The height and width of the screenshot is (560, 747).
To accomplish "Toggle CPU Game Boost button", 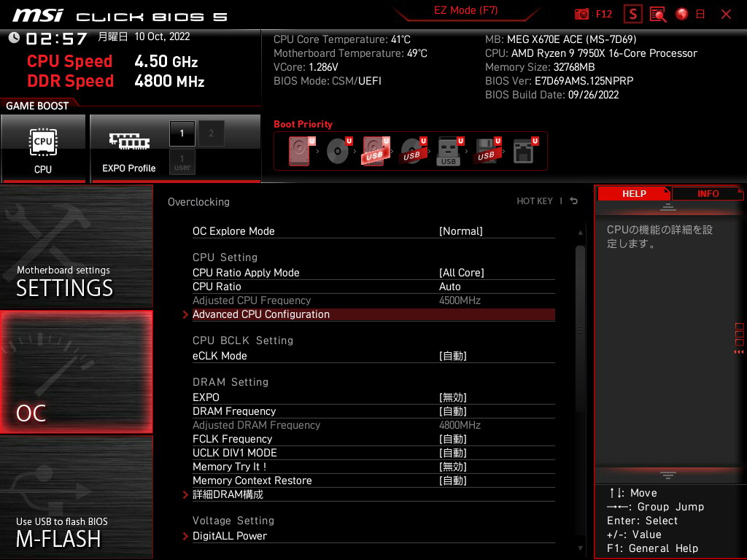I will tap(43, 149).
